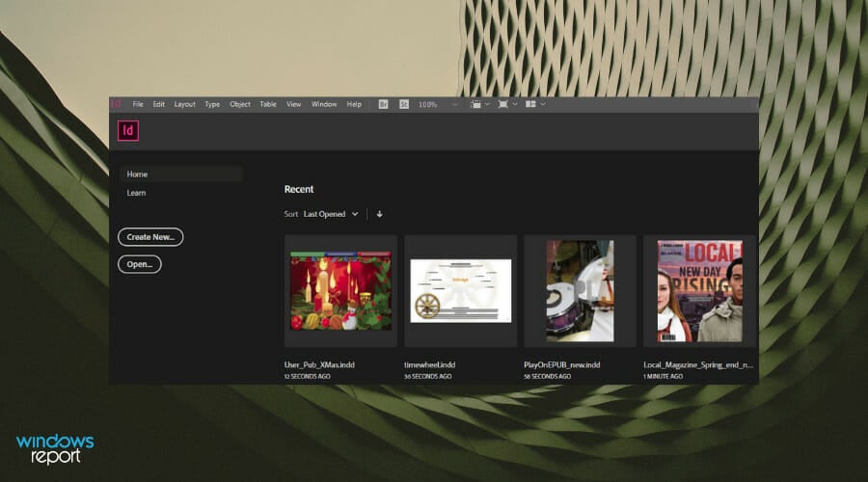Image resolution: width=868 pixels, height=482 pixels.
Task: Click the Screen Mode icon
Action: 502,104
